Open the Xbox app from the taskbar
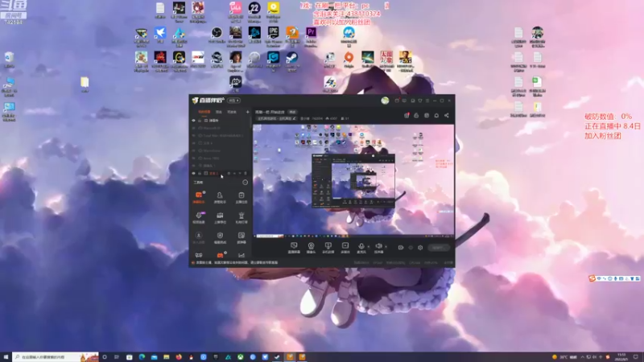Image resolution: width=644 pixels, height=362 pixels. (240, 357)
